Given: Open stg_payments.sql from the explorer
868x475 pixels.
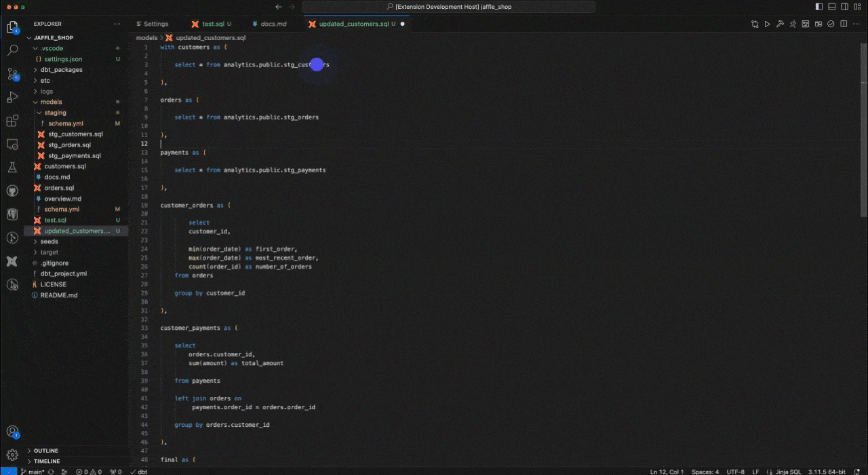Looking at the screenshot, I should pos(76,155).
